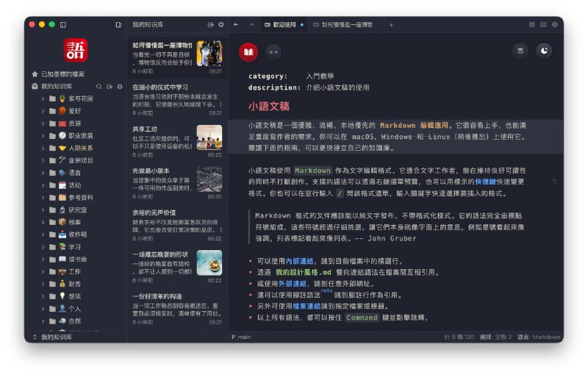
Task: Follow the 快捷鍵 link
Action: pyautogui.click(x=486, y=182)
